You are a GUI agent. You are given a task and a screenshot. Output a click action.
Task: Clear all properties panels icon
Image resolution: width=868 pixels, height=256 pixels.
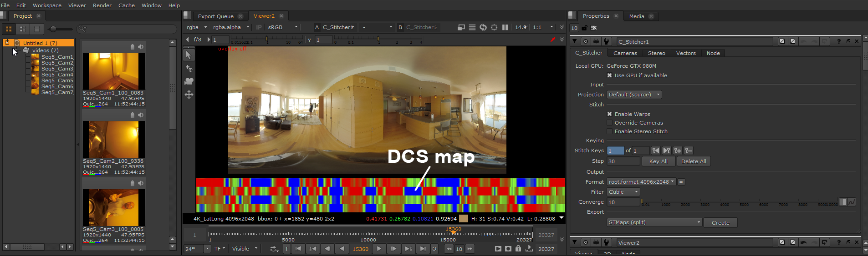pyautogui.click(x=594, y=28)
